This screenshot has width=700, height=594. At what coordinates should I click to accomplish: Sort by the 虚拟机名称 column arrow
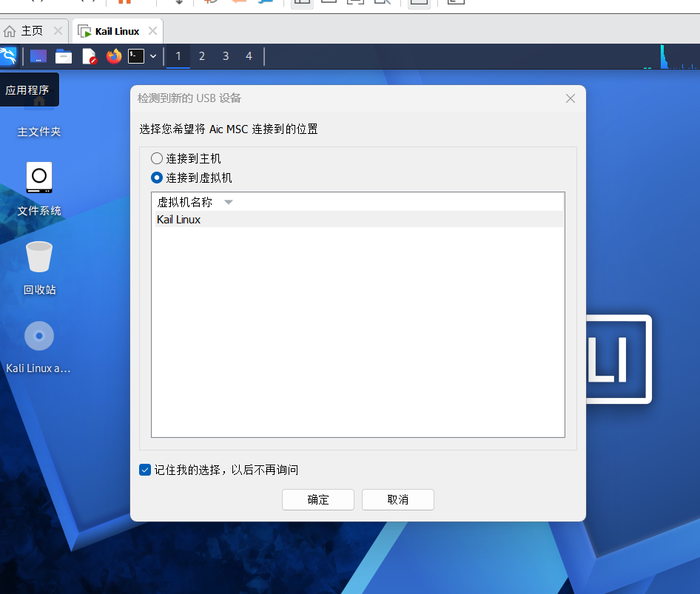(229, 202)
